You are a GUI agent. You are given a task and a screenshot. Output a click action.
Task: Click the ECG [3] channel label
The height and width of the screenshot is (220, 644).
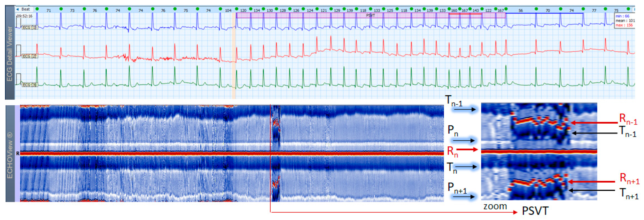(30, 85)
